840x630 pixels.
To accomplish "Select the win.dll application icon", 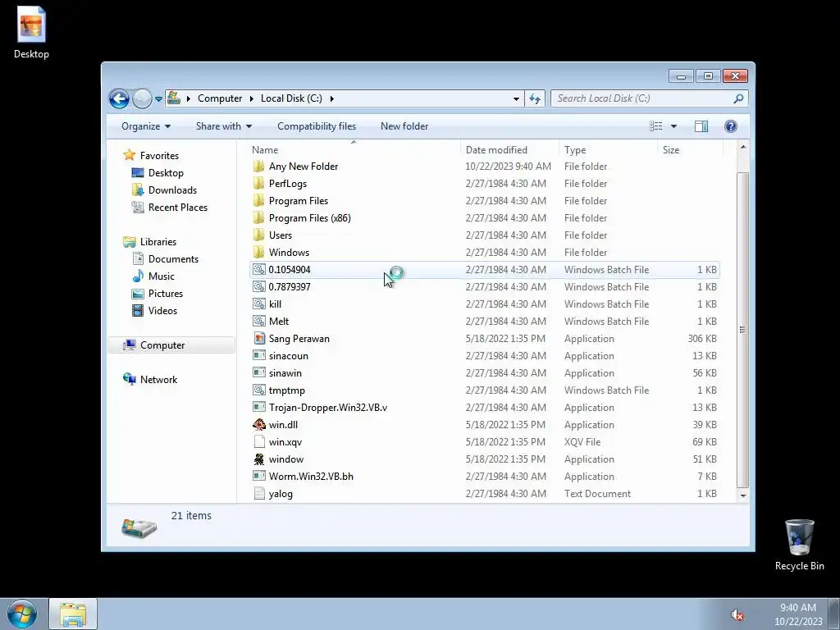I will (258, 425).
